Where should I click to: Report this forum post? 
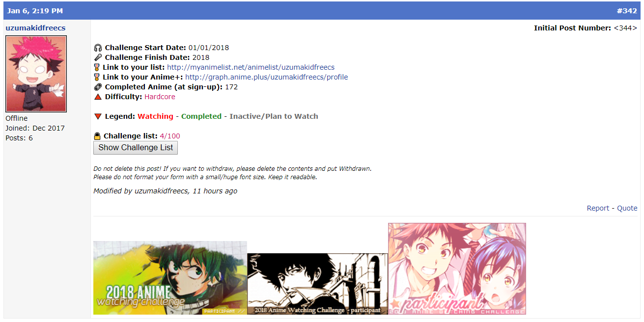click(x=598, y=208)
